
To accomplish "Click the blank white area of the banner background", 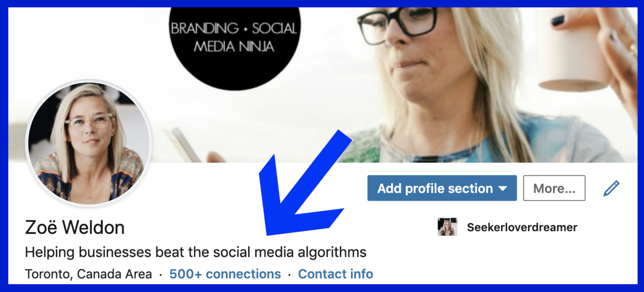I will pos(88,41).
